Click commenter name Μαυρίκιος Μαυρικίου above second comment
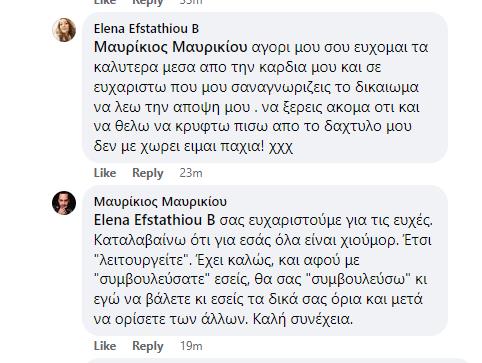482x363 pixels. pos(160,202)
